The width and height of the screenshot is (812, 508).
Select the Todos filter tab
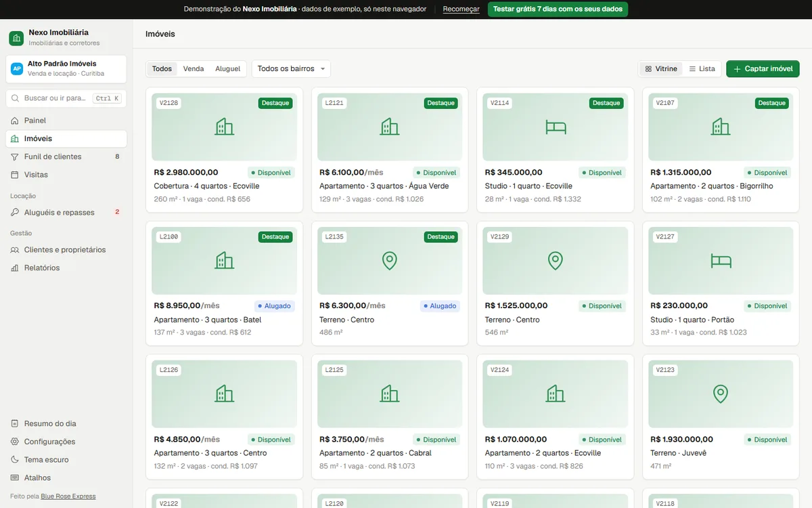(162, 69)
